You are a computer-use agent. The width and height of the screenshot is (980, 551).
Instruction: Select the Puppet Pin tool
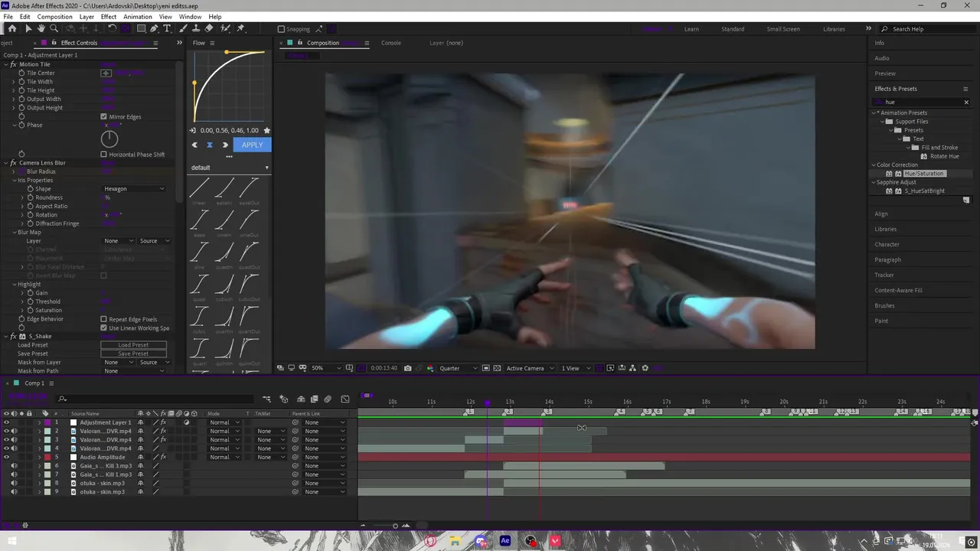240,28
